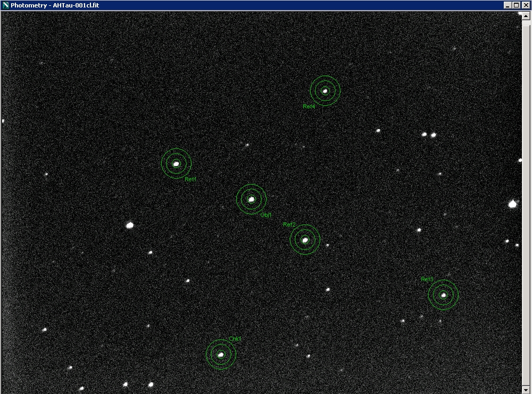Click the center of the Ref4 aperture
Viewport: 532px width, 394px height.
[x=325, y=91]
